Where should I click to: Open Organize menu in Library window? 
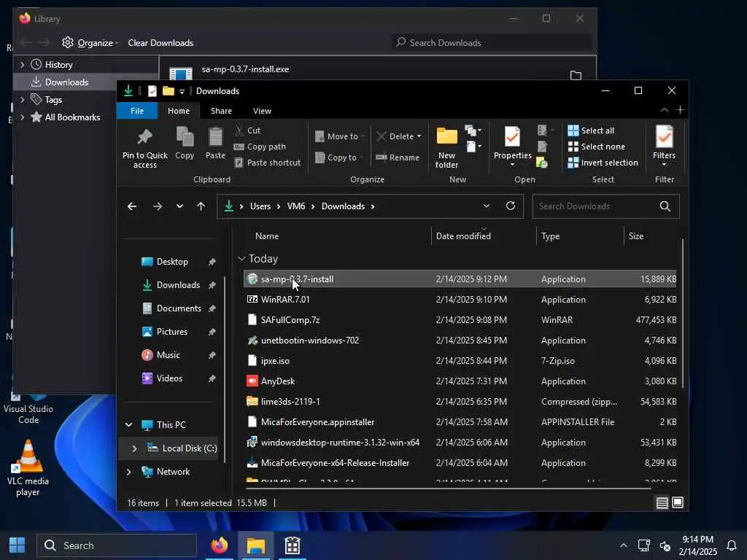[90, 43]
